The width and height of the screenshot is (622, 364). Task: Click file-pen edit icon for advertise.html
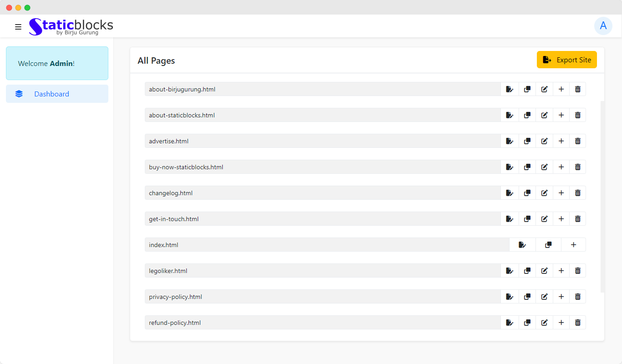(510, 141)
